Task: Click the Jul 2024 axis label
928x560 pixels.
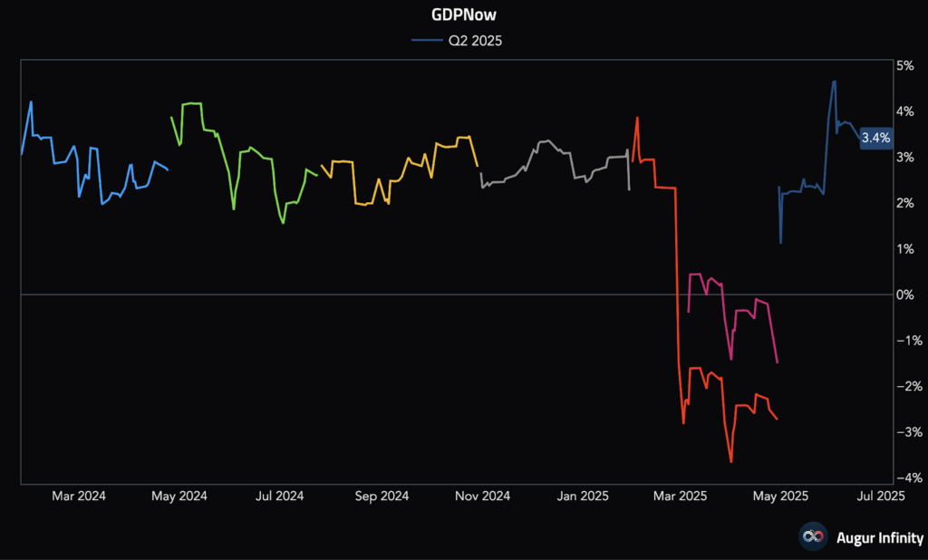Action: pyautogui.click(x=279, y=496)
